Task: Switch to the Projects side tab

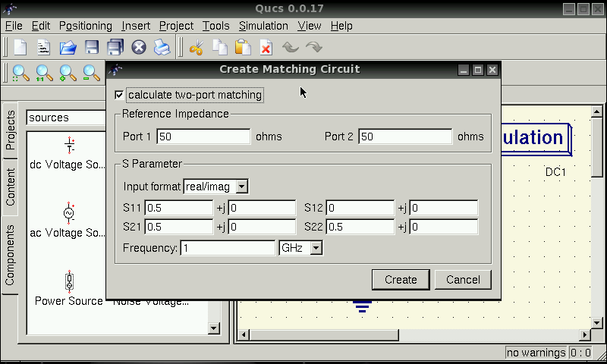Action: pos(10,130)
